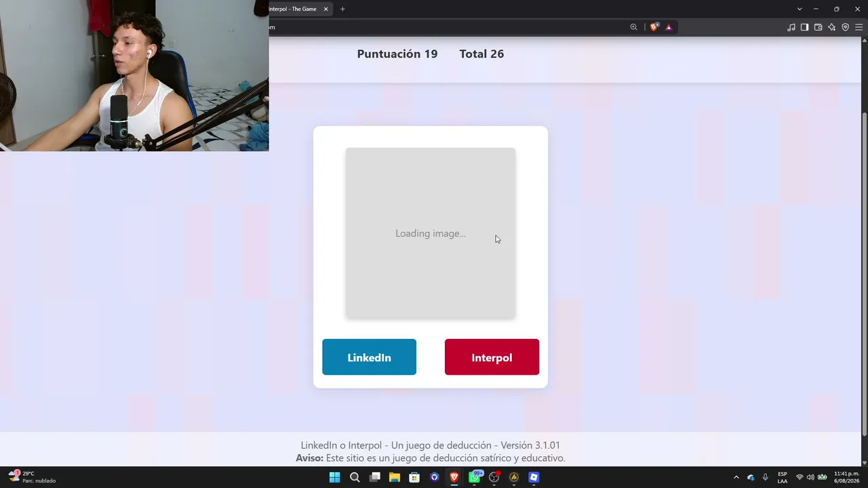Open Brave Rewards triangle icon
Viewport: 868px width, 488px height.
[x=669, y=27]
